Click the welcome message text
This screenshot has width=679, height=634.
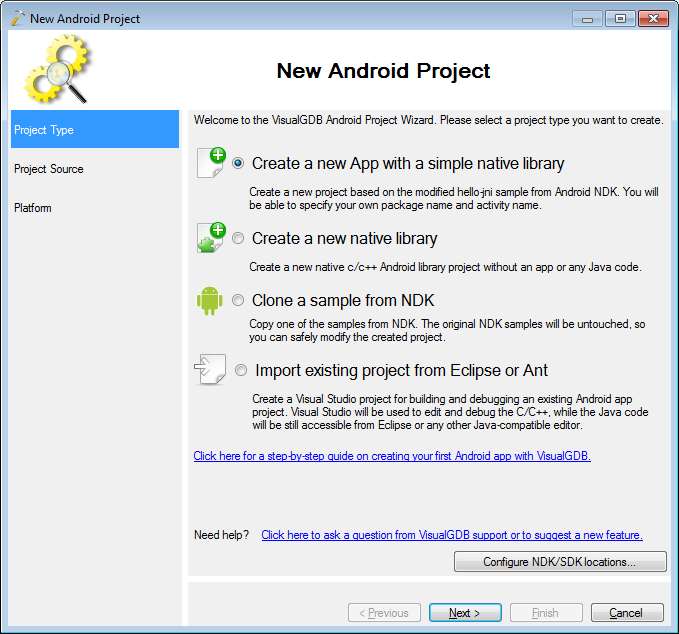tap(428, 120)
